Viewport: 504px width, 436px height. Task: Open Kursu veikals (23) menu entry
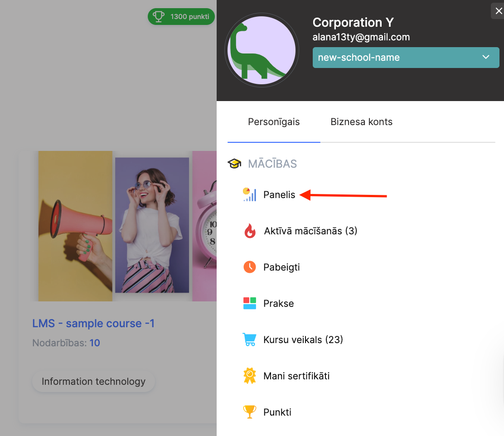pos(303,339)
